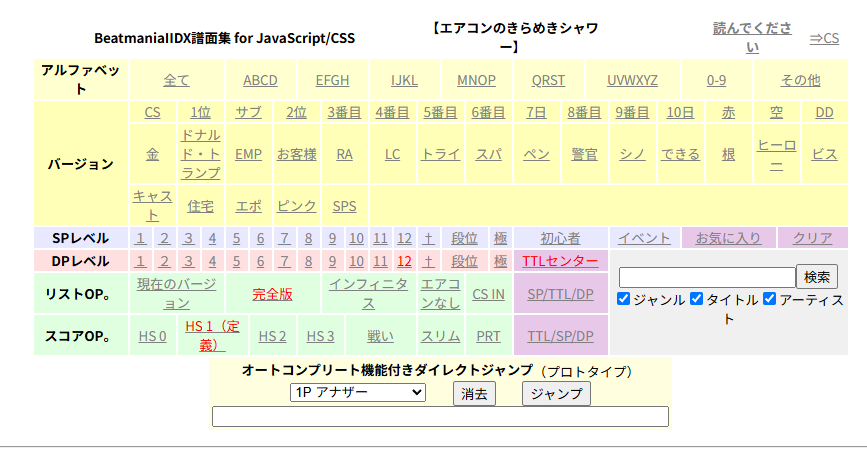Viewport: 867px width, 450px height.
Task: Open the 3番目 version link
Action: tap(344, 112)
